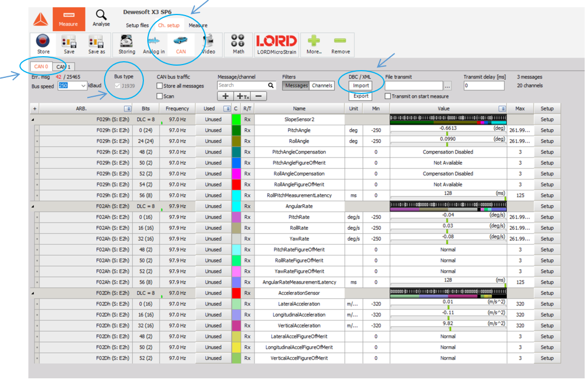Open Setup for the SlopeSensor2 row
This screenshot has width=588, height=380.
click(547, 120)
